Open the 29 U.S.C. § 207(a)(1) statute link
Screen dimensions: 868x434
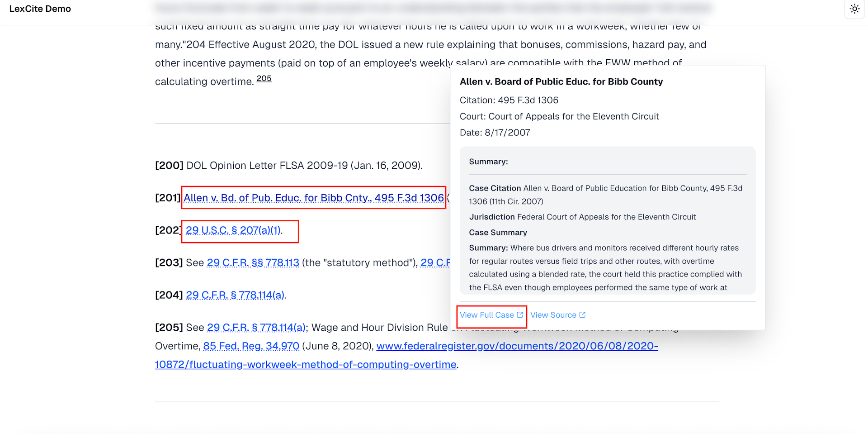click(233, 230)
